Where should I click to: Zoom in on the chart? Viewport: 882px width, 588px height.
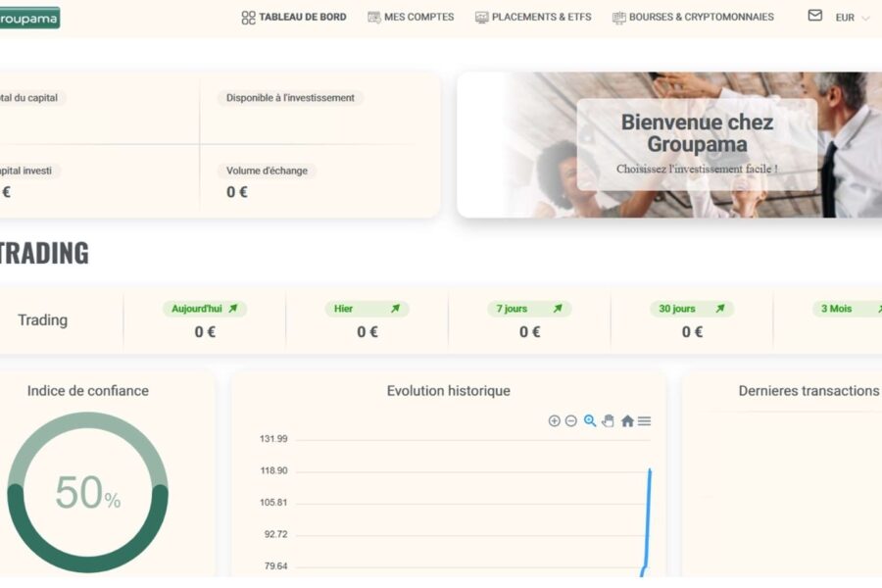click(x=554, y=420)
